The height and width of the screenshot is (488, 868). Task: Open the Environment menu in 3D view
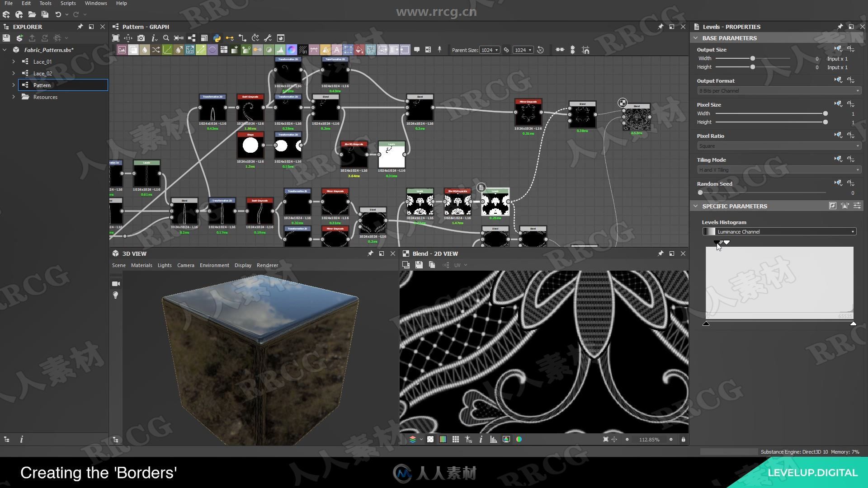(214, 265)
